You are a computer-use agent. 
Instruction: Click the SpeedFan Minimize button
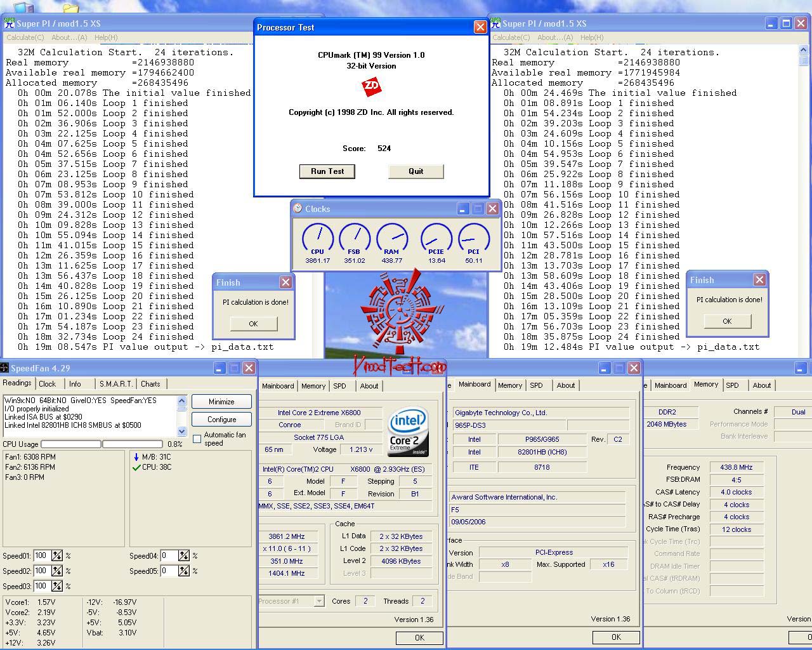point(221,402)
